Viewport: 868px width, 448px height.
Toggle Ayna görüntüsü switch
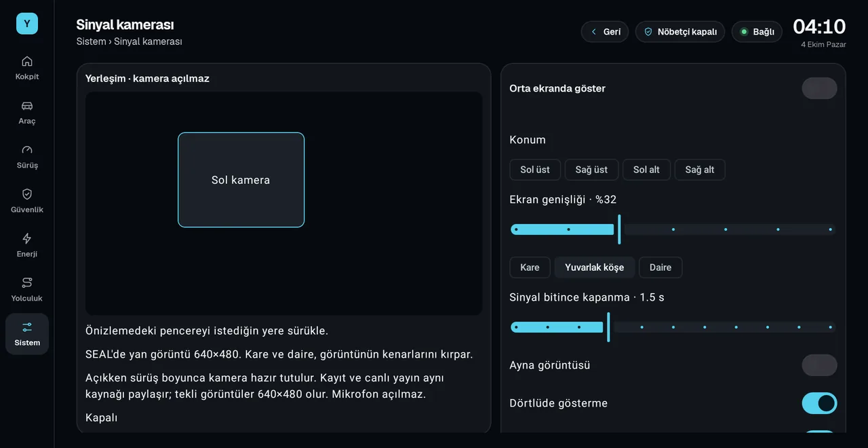point(819,365)
